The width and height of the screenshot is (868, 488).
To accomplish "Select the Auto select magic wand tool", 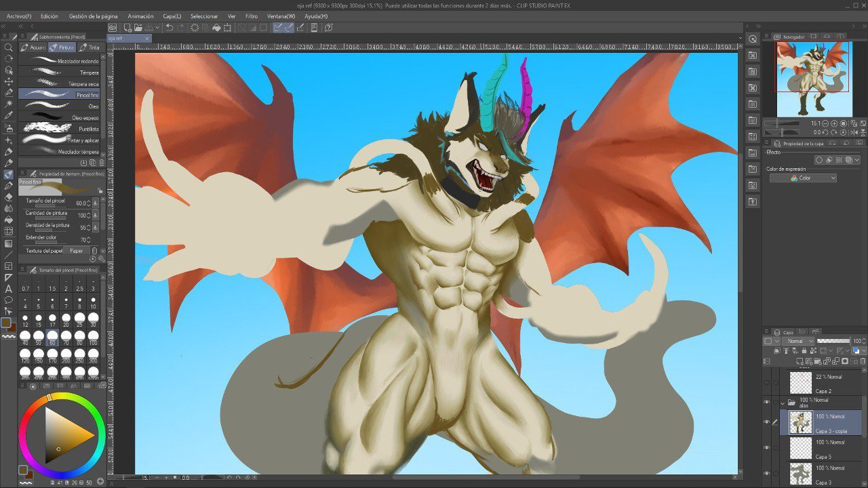I will coord(9,104).
